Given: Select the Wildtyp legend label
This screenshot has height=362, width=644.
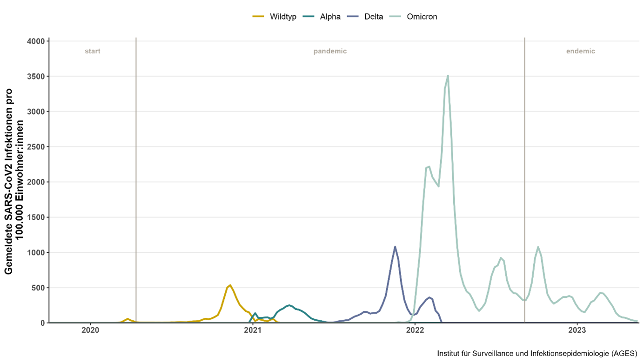Looking at the screenshot, I should tap(283, 17).
